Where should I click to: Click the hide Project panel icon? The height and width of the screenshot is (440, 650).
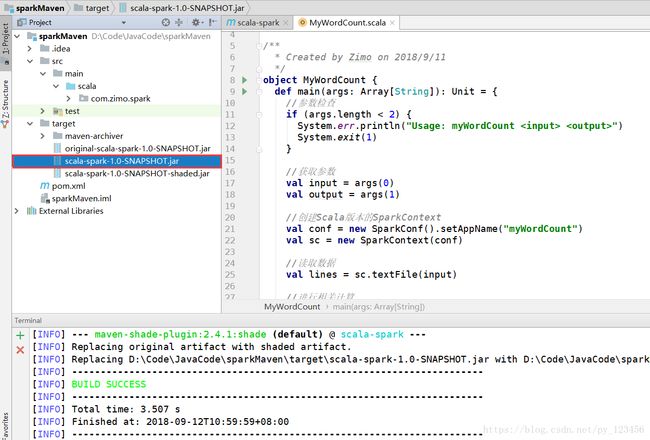click(212, 22)
